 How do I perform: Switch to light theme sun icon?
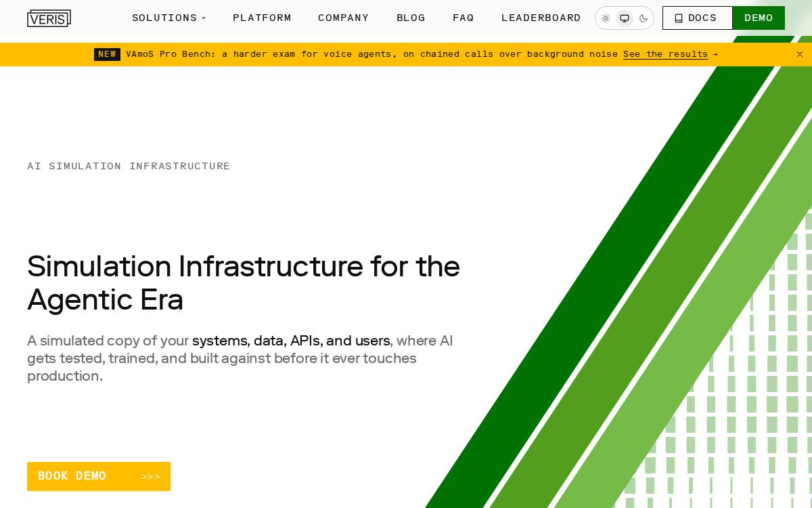pyautogui.click(x=606, y=18)
